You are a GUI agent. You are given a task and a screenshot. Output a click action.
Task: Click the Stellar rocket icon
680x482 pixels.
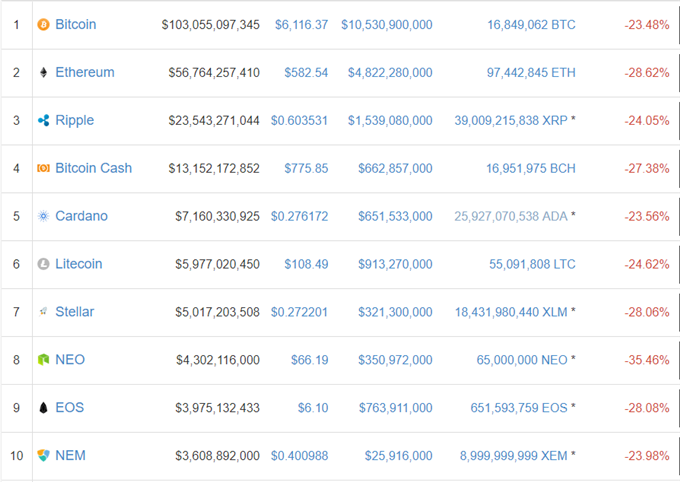(43, 311)
